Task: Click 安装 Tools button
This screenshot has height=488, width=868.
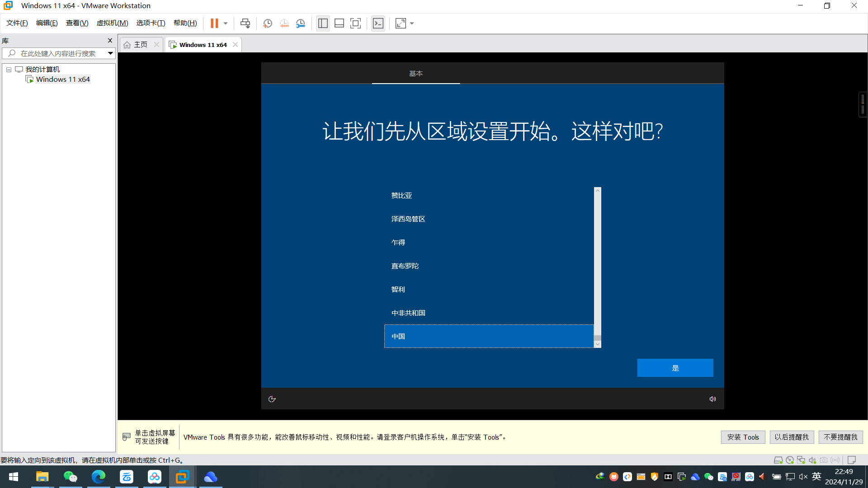Action: [743, 437]
